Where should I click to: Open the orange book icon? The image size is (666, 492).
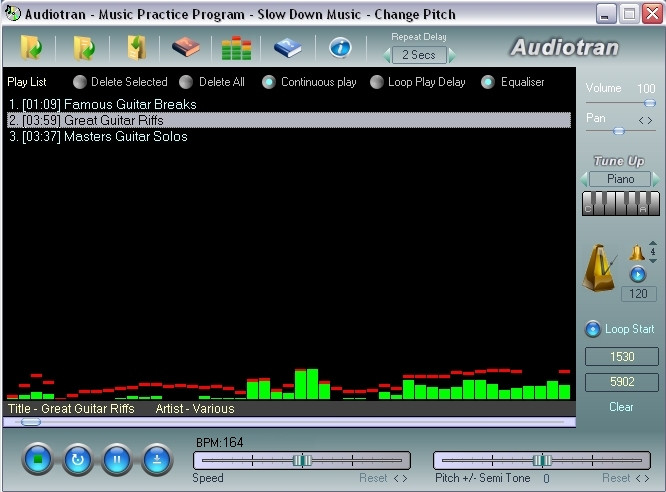coord(186,47)
